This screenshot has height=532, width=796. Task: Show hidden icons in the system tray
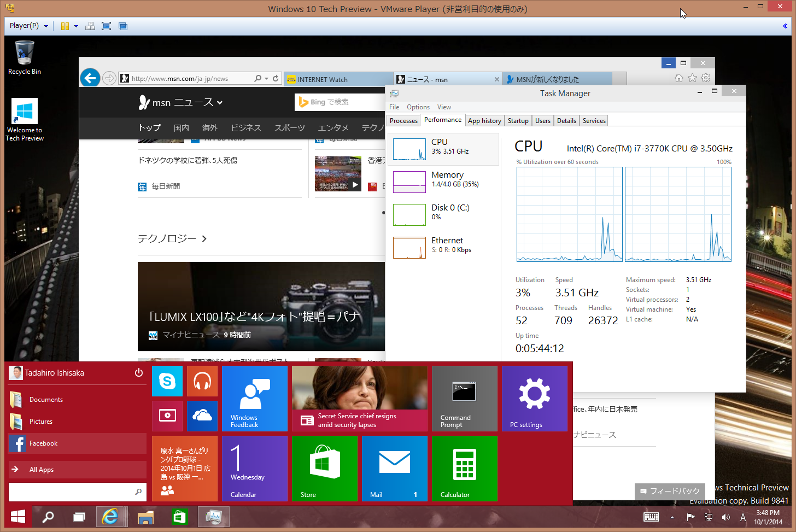(x=672, y=517)
